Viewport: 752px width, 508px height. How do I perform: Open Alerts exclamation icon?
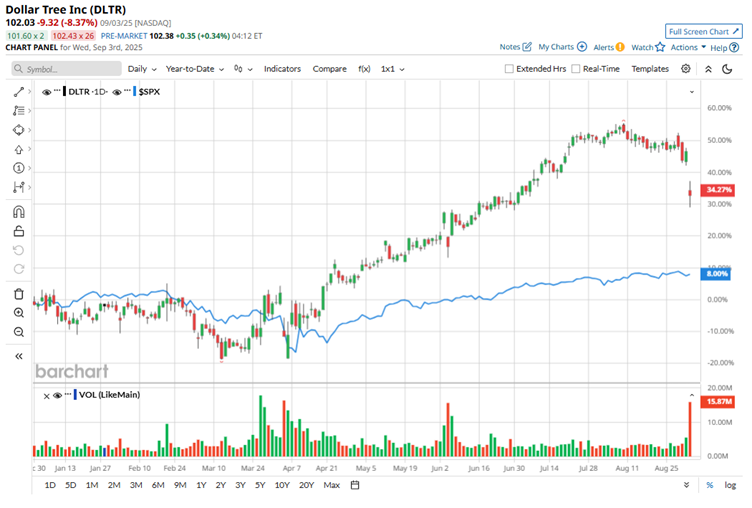point(620,47)
